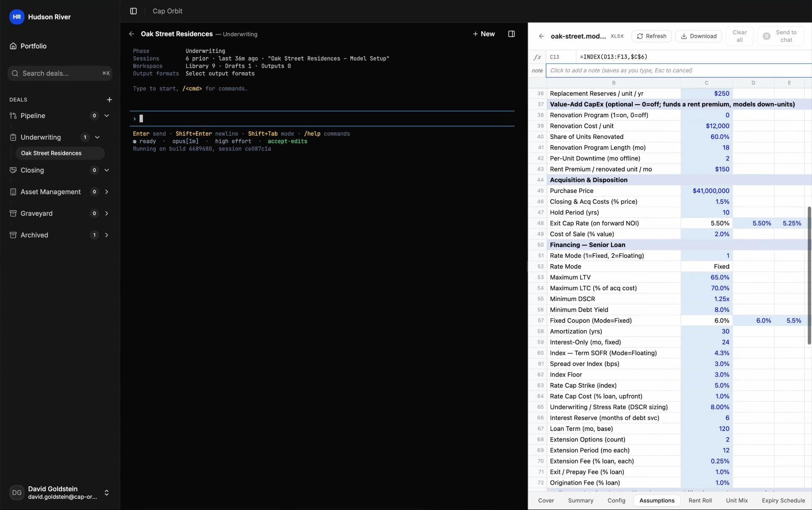The height and width of the screenshot is (510, 812).
Task: Toggle the left sidebar panel icon
Action: tap(133, 11)
